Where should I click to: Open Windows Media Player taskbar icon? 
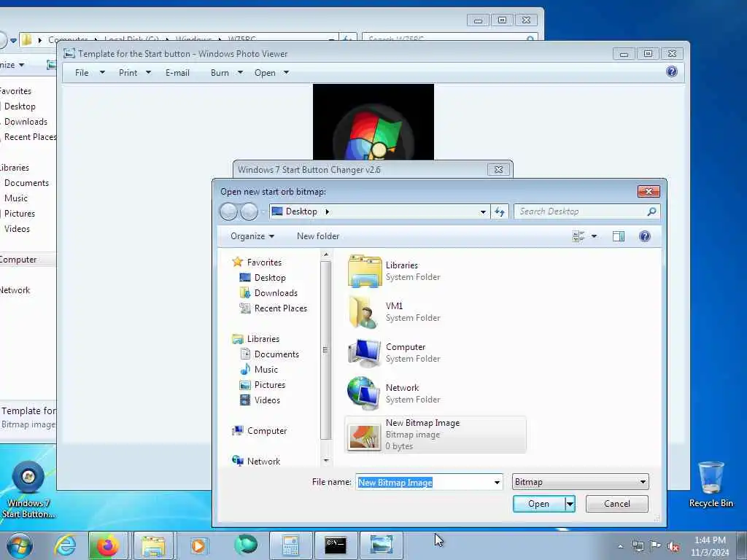[198, 545]
